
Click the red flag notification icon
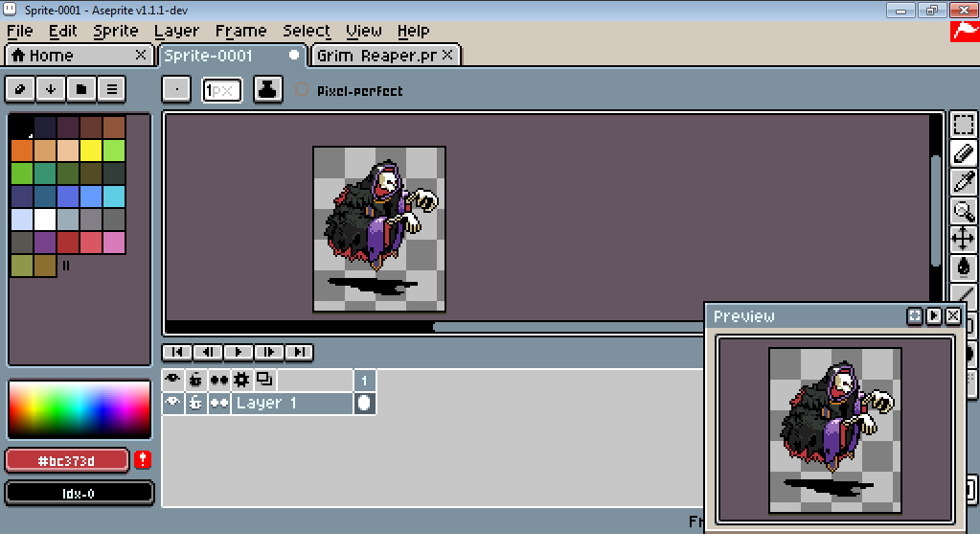click(965, 32)
